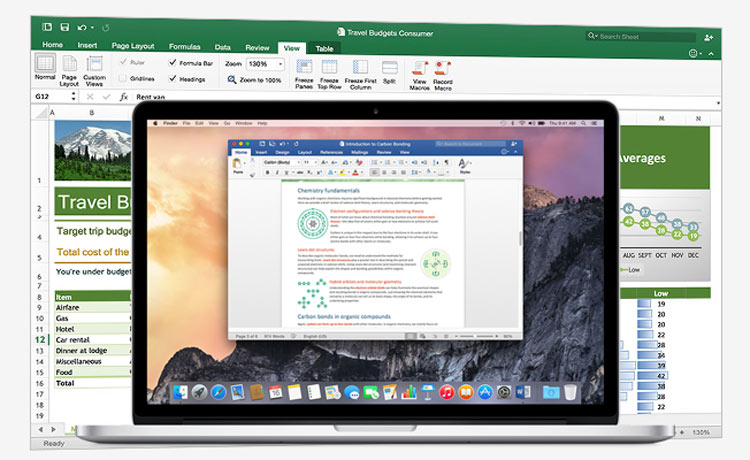Open Custom Views in Excel ribbon
This screenshot has width=750, height=460.
pyautogui.click(x=94, y=64)
